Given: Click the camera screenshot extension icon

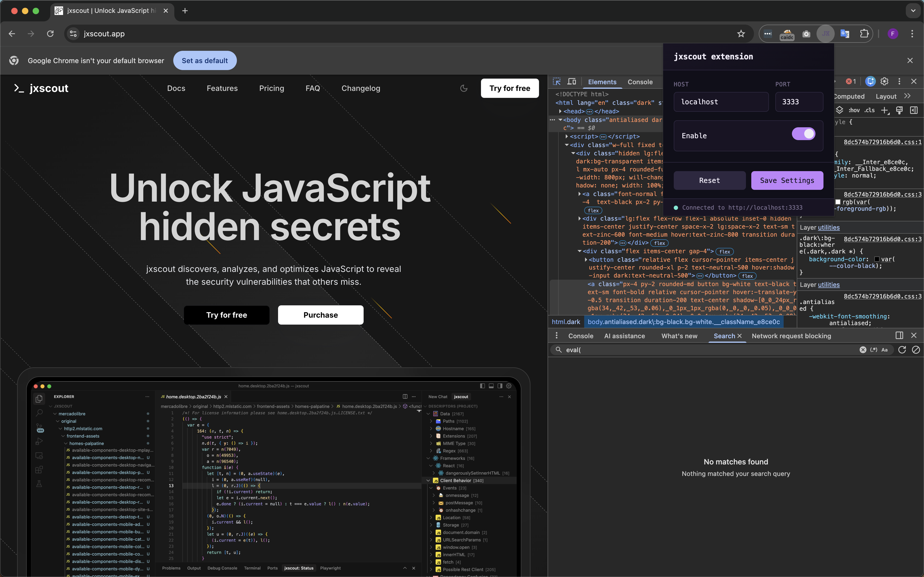Looking at the screenshot, I should (806, 34).
